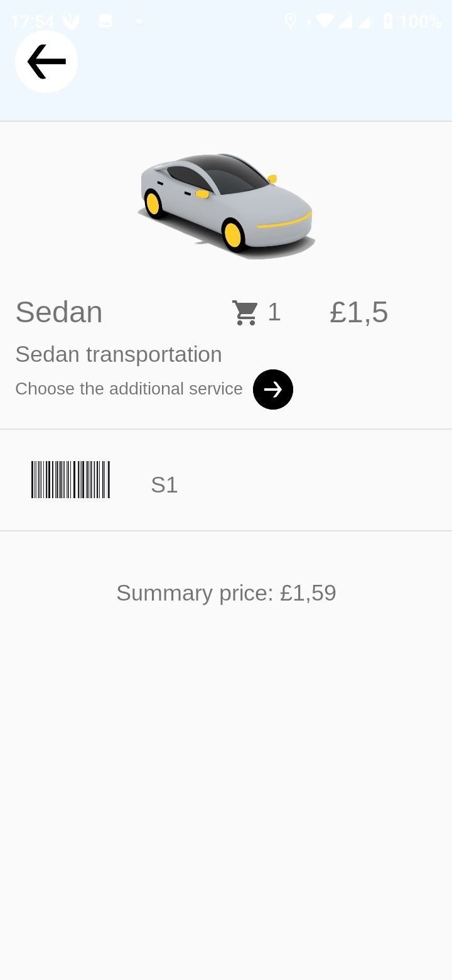Tap the "Summary price: £1,59" text
The height and width of the screenshot is (980, 452).
tap(226, 593)
